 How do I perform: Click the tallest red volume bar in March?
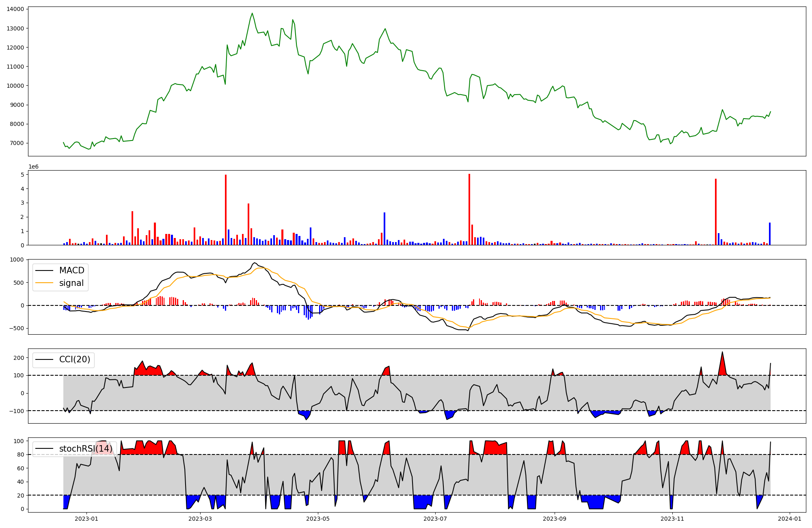tap(226, 210)
